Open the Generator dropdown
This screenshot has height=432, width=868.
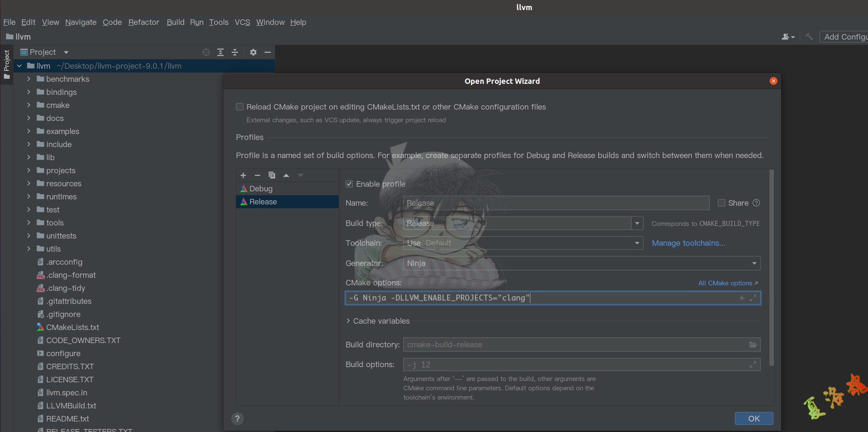(x=754, y=263)
